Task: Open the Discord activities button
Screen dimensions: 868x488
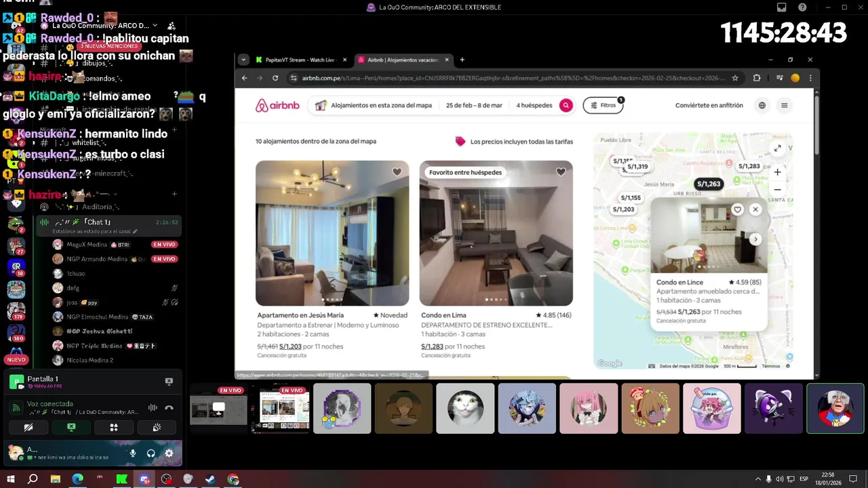Action: coord(113,428)
